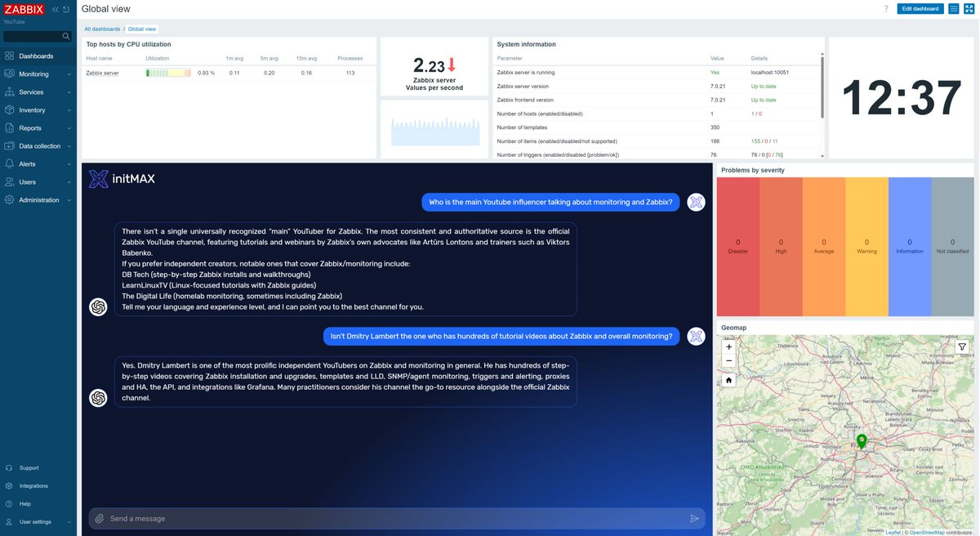Zoom out on the Geomap with the minus button

coord(728,360)
